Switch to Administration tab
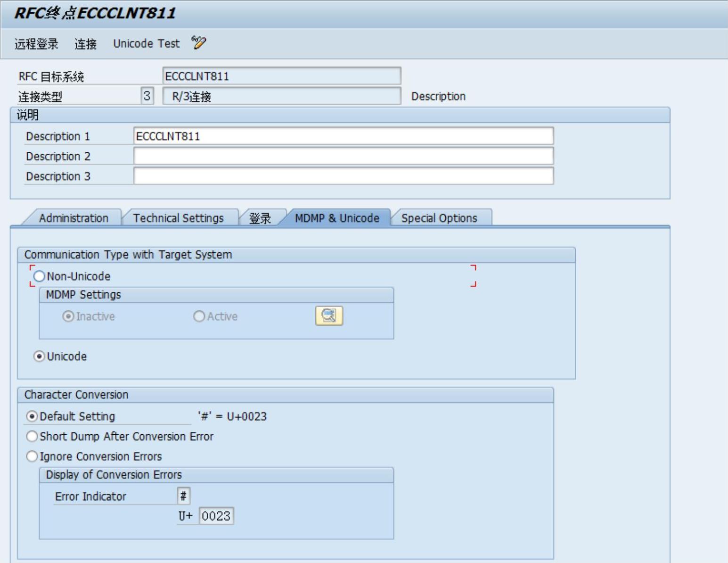The image size is (728, 563). point(74,218)
